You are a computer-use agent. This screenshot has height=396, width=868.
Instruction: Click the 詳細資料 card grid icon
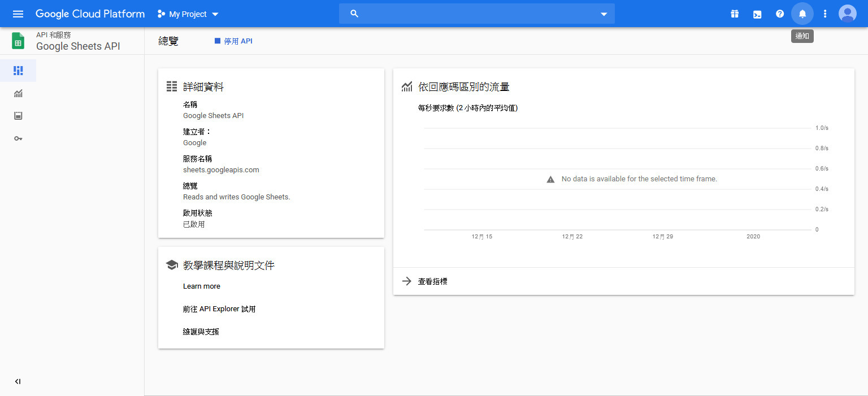[x=172, y=86]
